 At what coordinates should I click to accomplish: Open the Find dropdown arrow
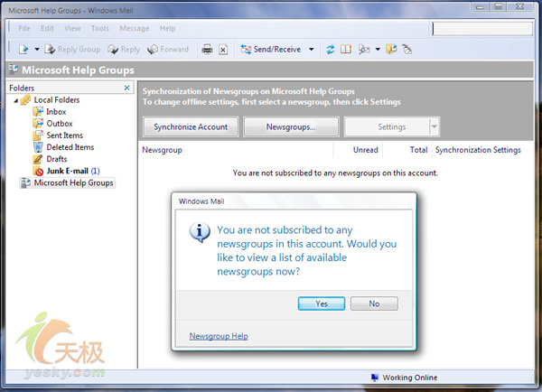[x=378, y=50]
